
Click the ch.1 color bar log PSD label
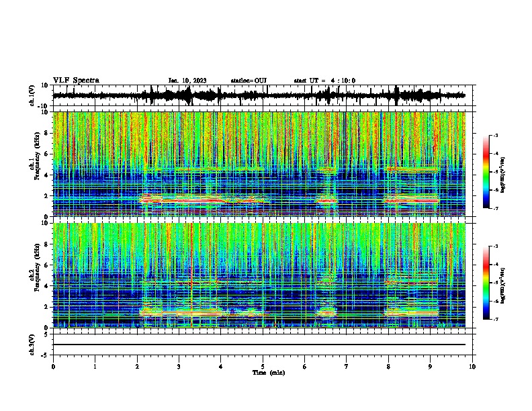(x=503, y=175)
